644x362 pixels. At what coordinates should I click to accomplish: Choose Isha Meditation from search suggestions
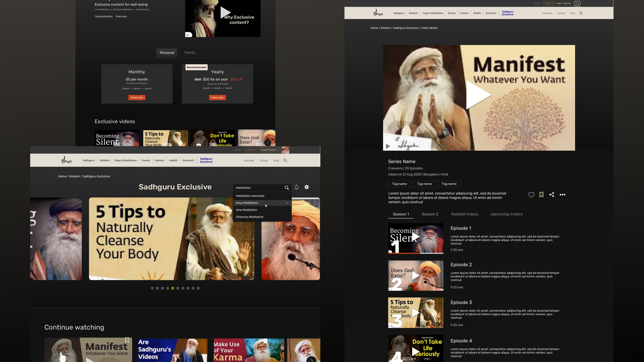click(262, 210)
